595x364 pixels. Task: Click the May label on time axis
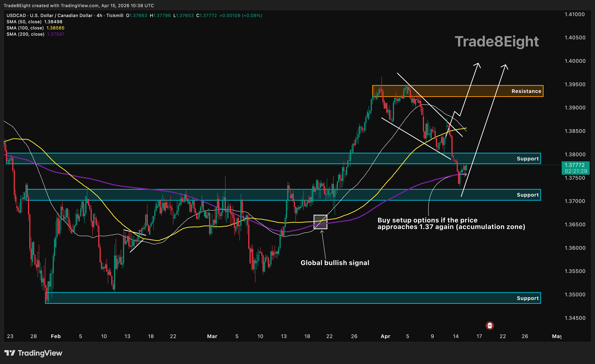pos(557,336)
